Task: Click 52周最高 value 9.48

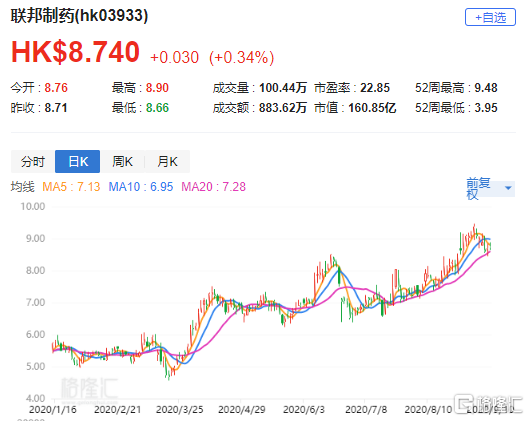Action: point(486,88)
